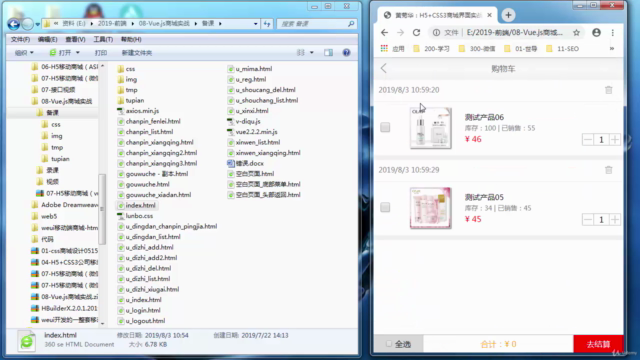Open the 工具(T) menu

point(103,39)
